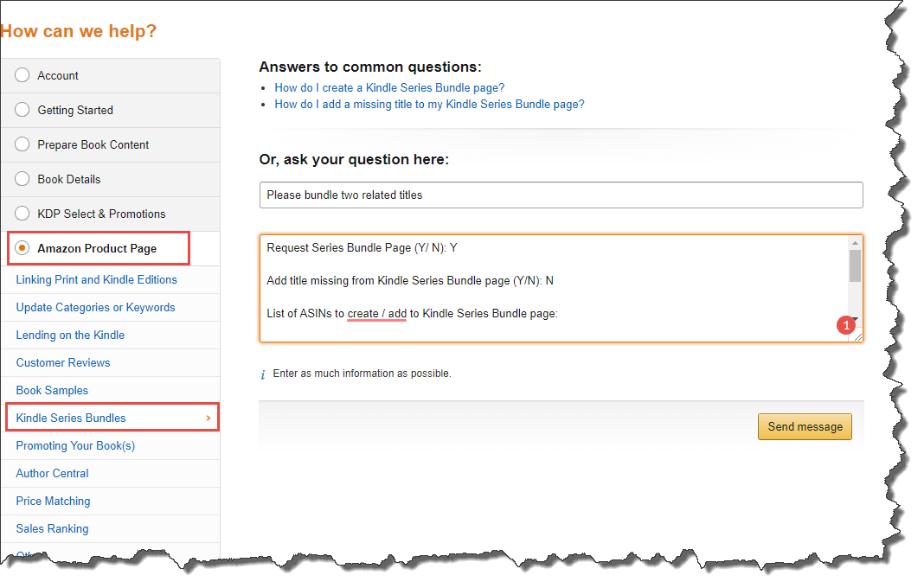Select KDP Select & Promotions radio button
This screenshot has height=588, width=924.
[x=22, y=214]
